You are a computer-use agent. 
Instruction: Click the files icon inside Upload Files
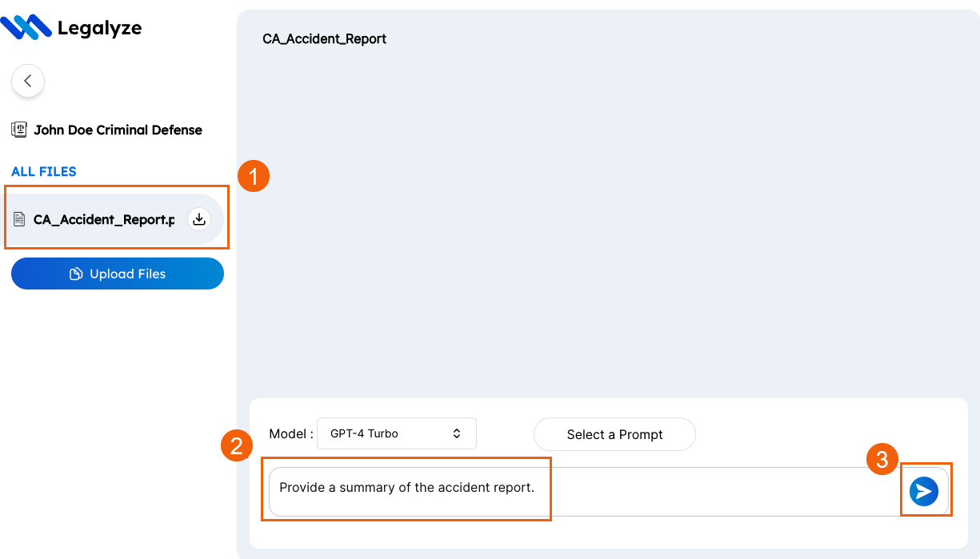click(76, 274)
